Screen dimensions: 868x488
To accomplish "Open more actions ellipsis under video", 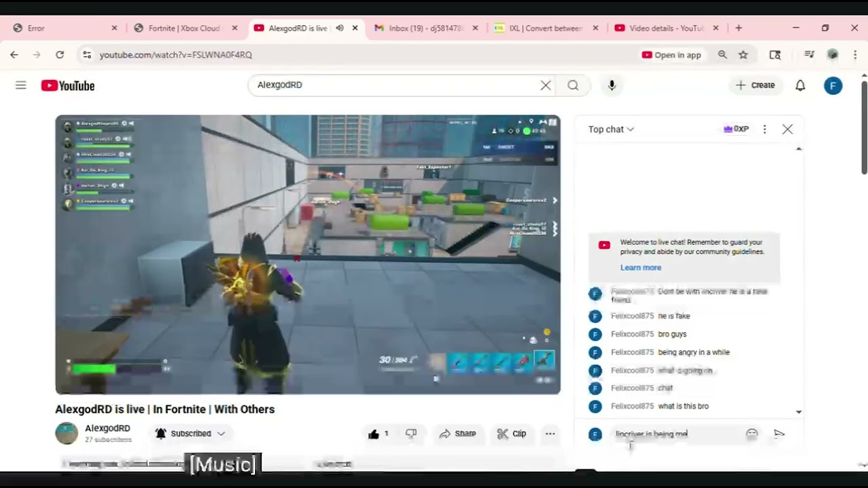I will click(550, 434).
